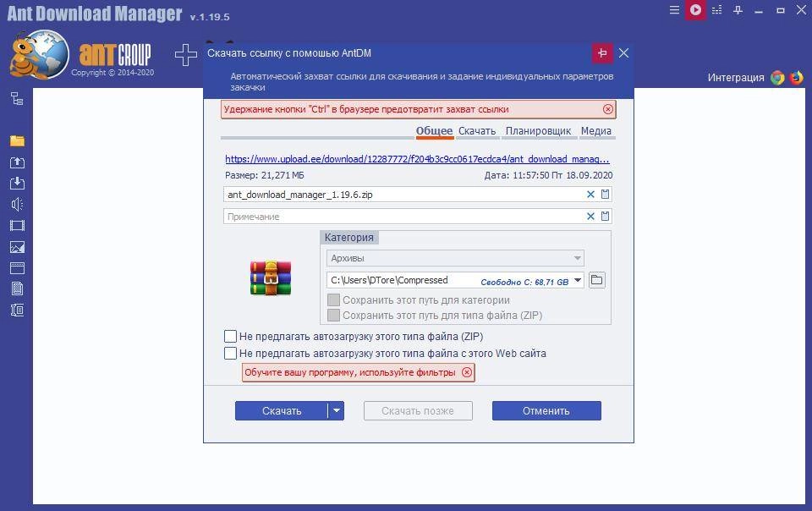This screenshot has height=511, width=812.
Task: Click the pin icon in main title bar
Action: click(x=738, y=10)
